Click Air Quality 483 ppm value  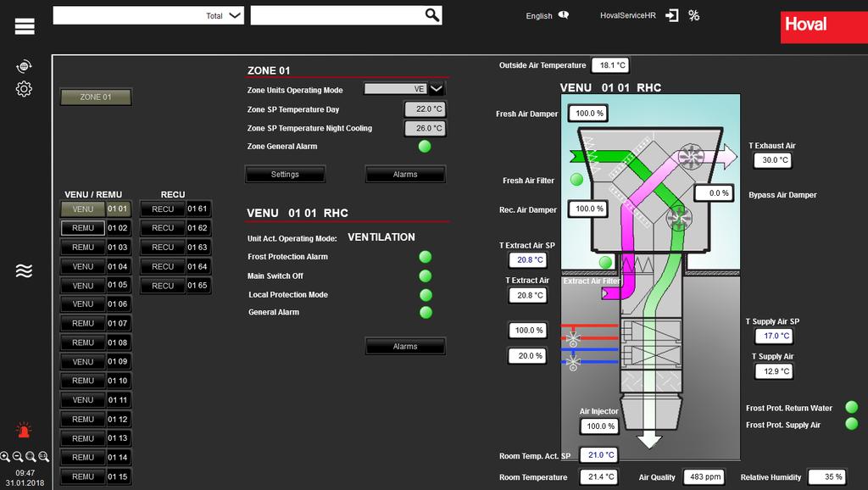pos(704,476)
